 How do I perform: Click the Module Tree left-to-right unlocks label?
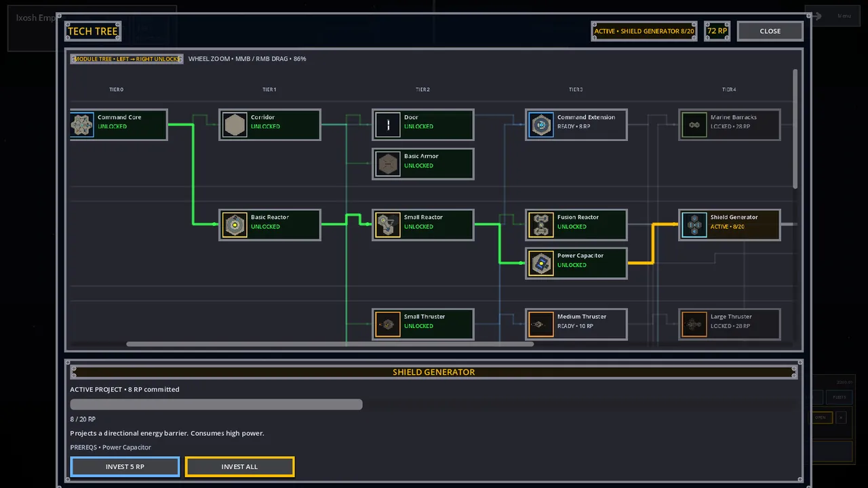(x=127, y=59)
